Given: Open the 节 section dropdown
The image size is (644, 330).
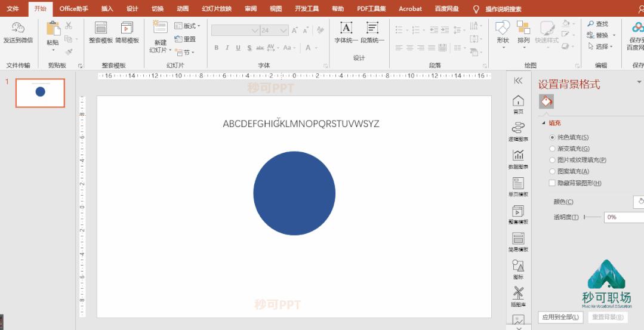Looking at the screenshot, I should [184, 52].
